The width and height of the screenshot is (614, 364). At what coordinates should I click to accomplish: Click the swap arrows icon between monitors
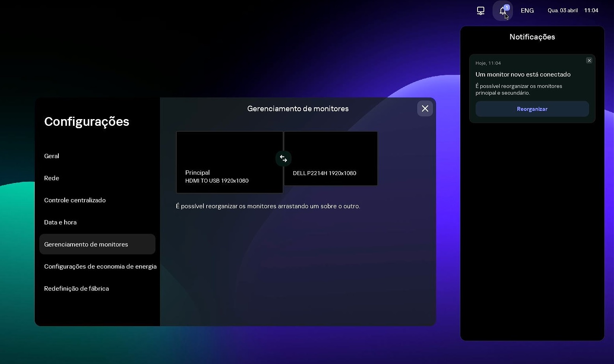tap(283, 158)
